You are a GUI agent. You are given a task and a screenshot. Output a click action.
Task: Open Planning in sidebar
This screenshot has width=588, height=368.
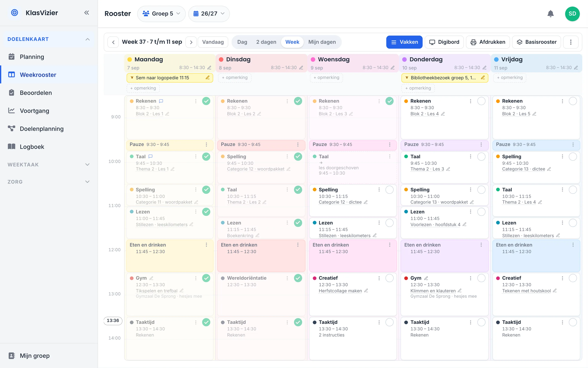point(49,57)
